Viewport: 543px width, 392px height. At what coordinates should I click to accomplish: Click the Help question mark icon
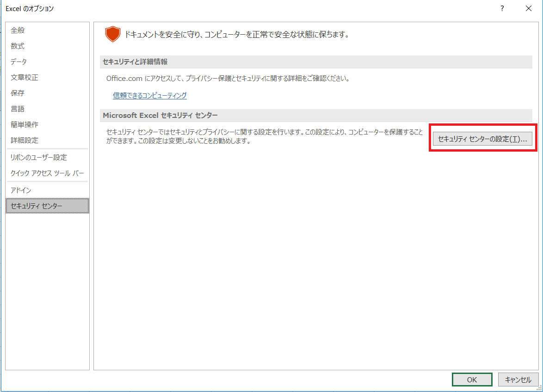[501, 8]
